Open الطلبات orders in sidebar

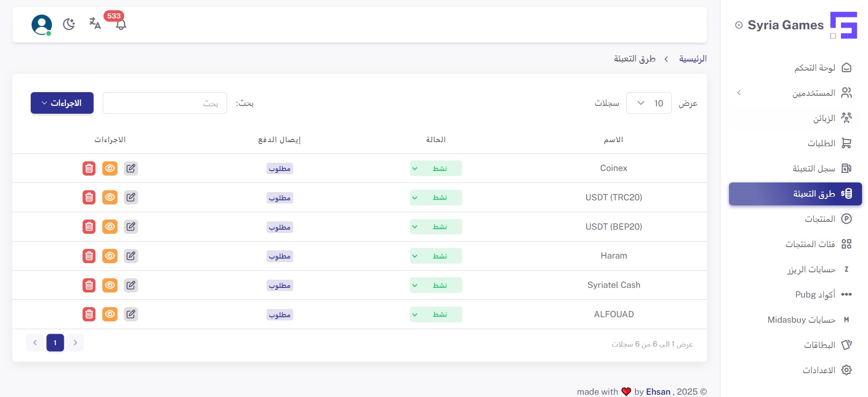(796, 143)
